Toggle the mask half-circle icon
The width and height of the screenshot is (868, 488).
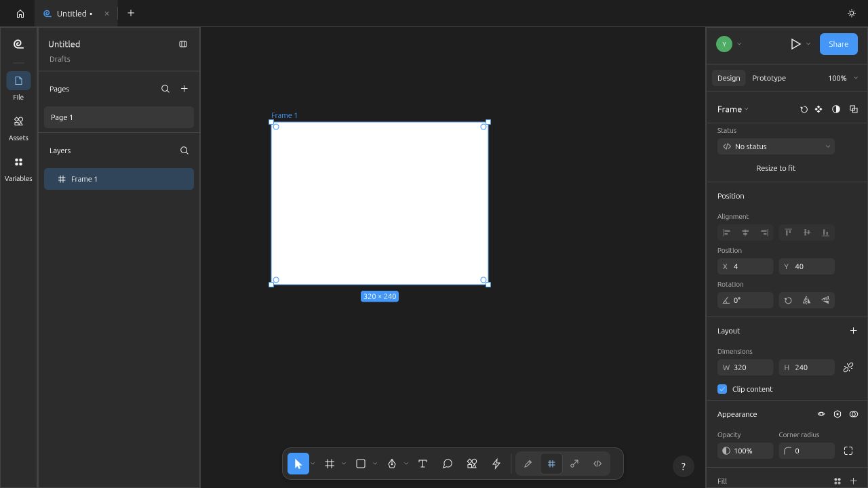click(x=836, y=109)
